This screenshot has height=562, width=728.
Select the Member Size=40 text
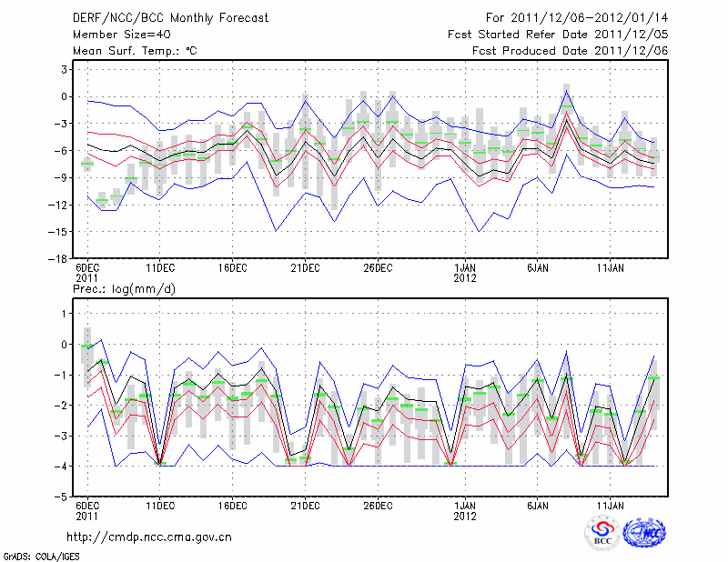120,35
